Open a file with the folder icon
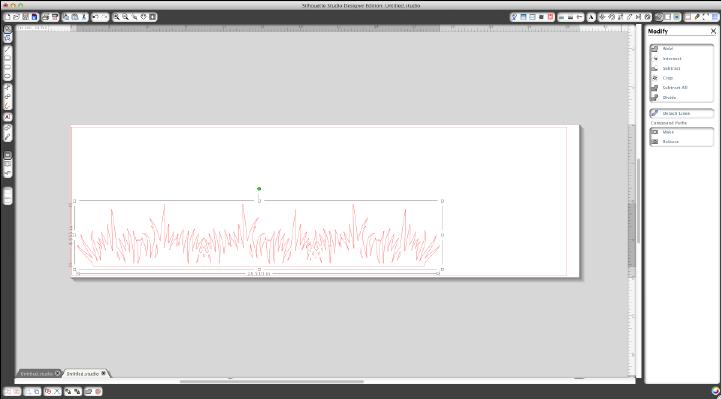 tap(16, 17)
